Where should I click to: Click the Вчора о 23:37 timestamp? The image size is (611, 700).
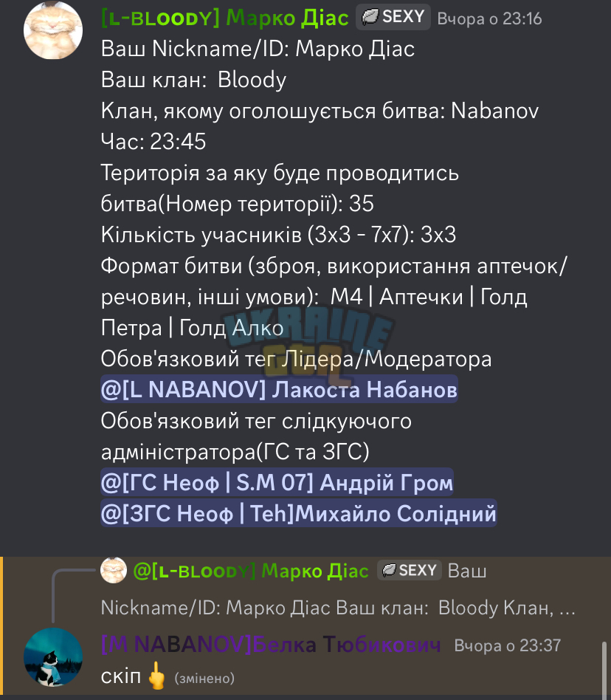pos(507,645)
